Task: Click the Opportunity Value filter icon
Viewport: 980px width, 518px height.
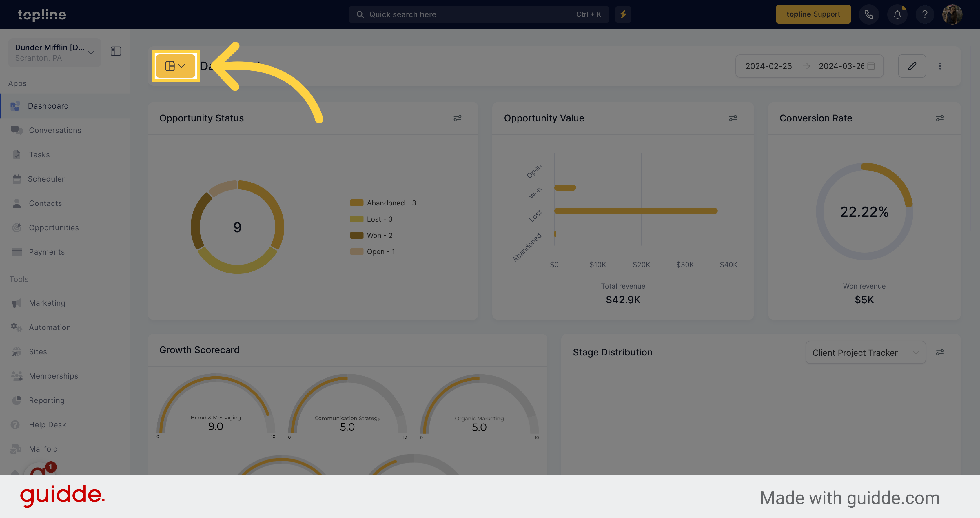Action: point(733,118)
